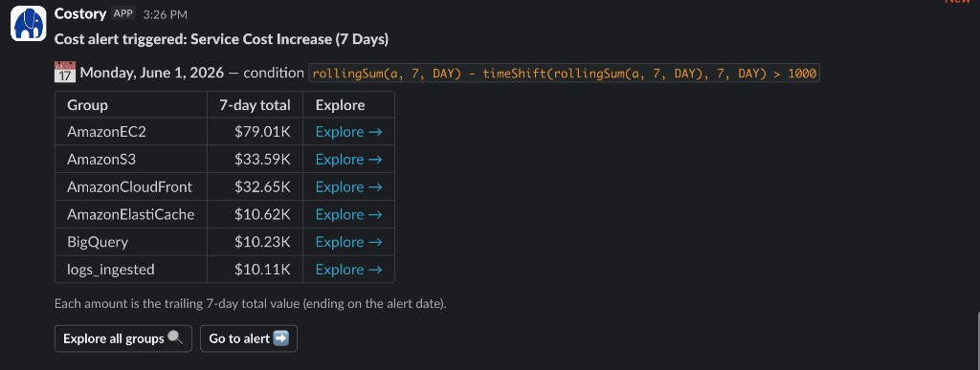Click the calendar emoji before Monday, June 1

point(65,73)
